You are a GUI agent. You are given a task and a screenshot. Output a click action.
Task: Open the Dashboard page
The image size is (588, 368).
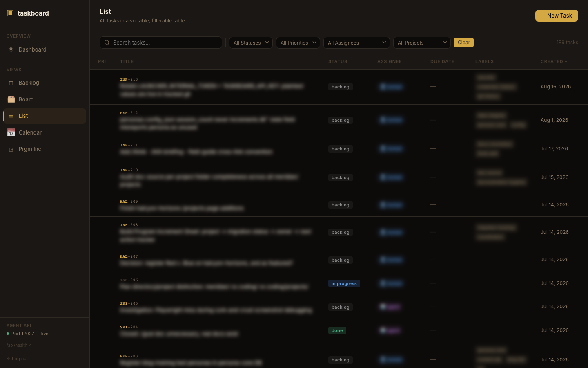[x=45, y=49]
